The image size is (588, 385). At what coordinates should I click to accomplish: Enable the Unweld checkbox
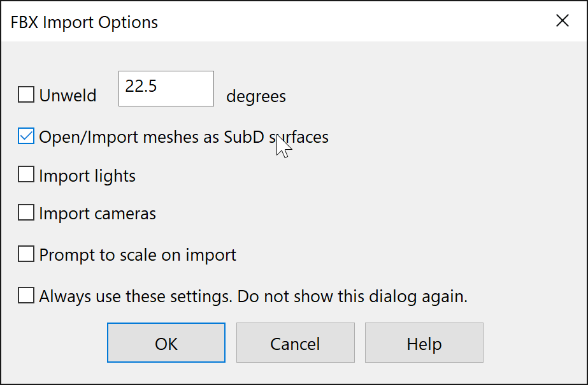[x=26, y=96]
